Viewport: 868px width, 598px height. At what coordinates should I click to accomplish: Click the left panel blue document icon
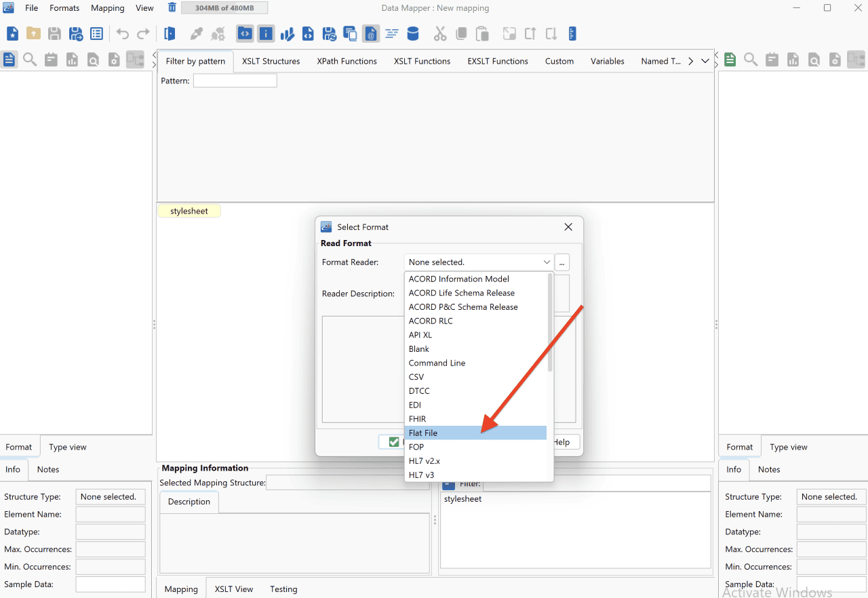pos(9,60)
